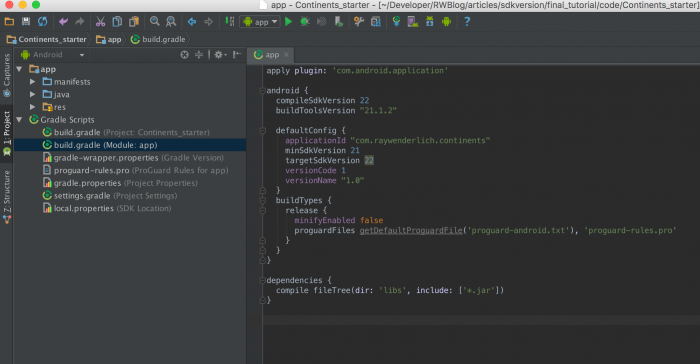Open project pane gear settings menu
This screenshot has width=700, height=364.
click(x=220, y=54)
